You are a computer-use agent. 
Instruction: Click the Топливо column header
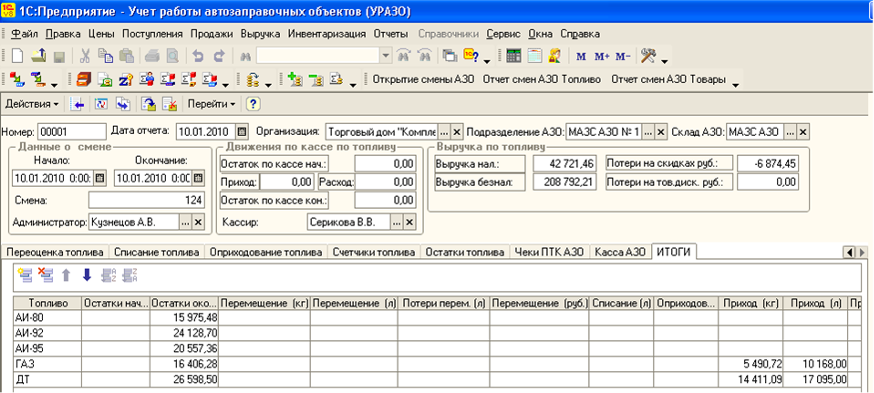(48, 303)
